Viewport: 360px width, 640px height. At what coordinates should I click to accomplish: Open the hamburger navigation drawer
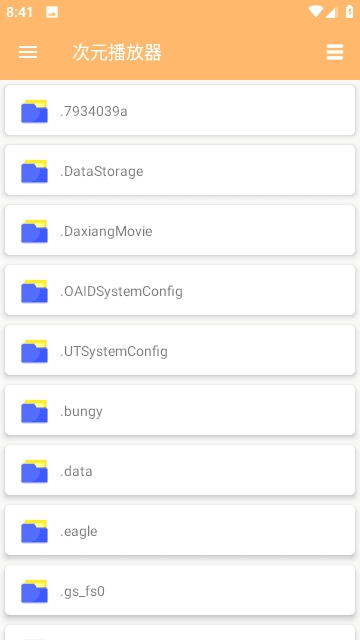tap(28, 52)
